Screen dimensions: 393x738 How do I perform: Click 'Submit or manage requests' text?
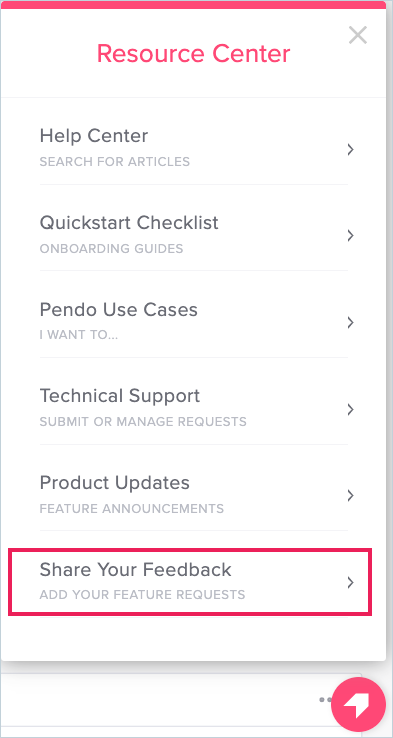click(143, 421)
